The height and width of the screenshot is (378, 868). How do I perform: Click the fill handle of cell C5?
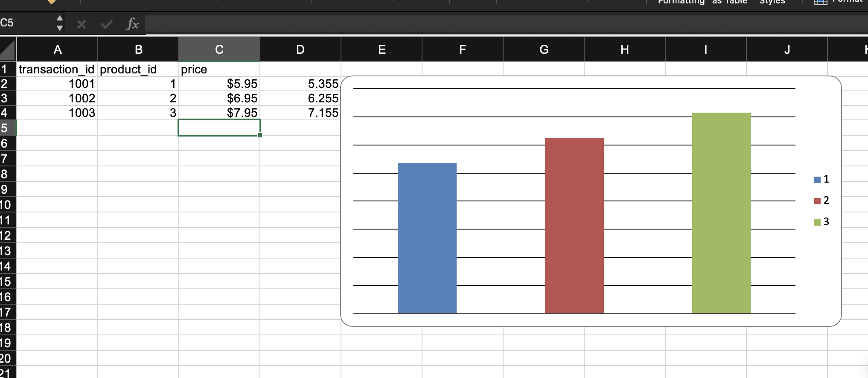260,135
